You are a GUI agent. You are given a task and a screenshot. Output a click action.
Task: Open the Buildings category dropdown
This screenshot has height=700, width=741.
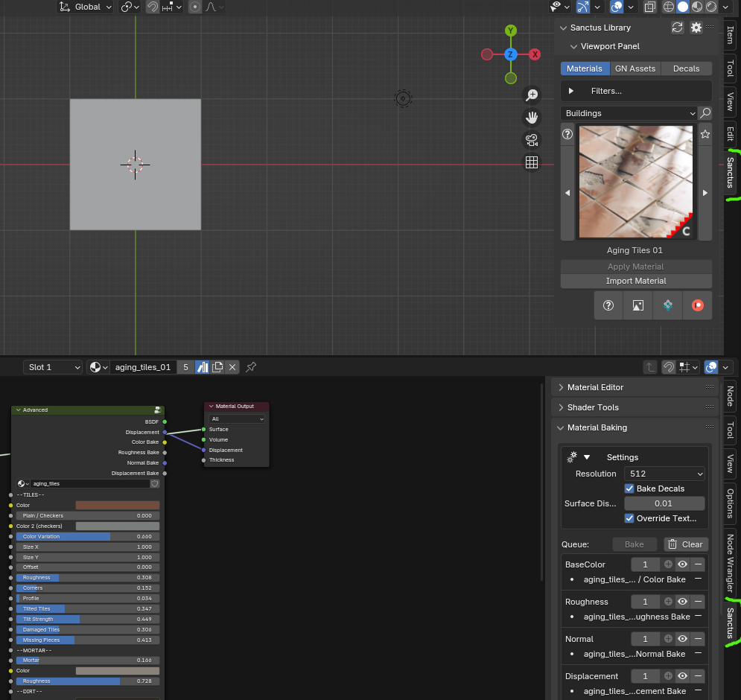[x=629, y=113]
